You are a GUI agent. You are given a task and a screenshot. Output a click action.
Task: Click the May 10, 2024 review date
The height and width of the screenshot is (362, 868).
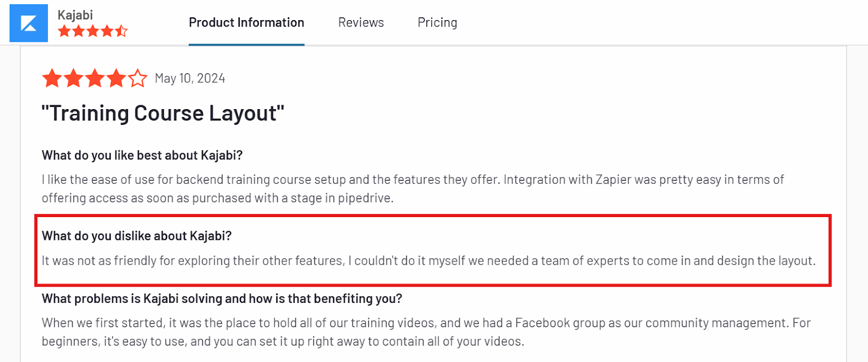[x=190, y=78]
